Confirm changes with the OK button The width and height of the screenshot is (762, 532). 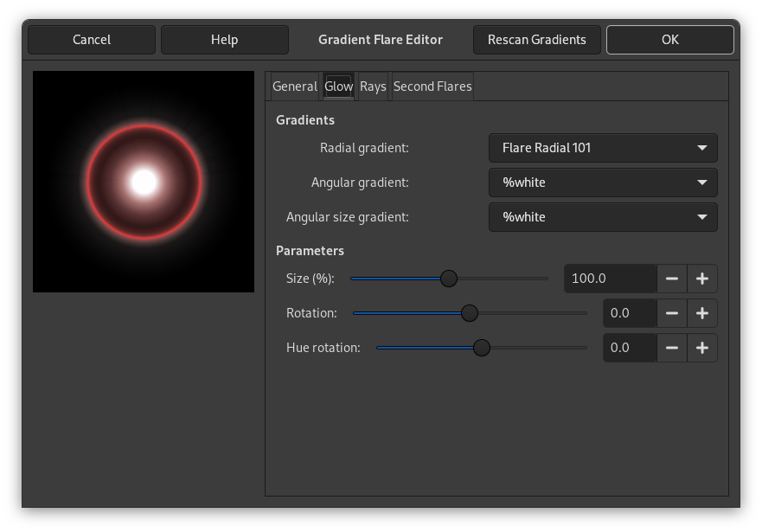click(669, 39)
